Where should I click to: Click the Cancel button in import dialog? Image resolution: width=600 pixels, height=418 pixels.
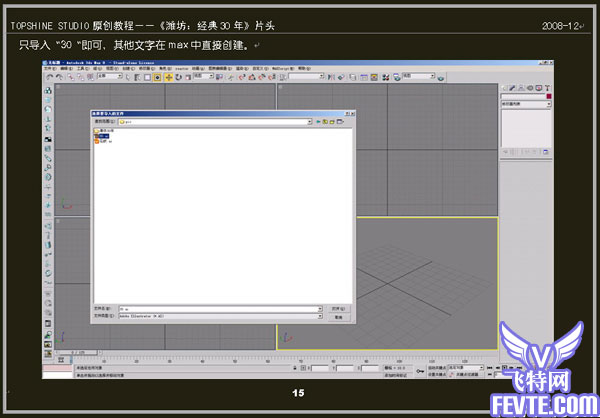(339, 317)
